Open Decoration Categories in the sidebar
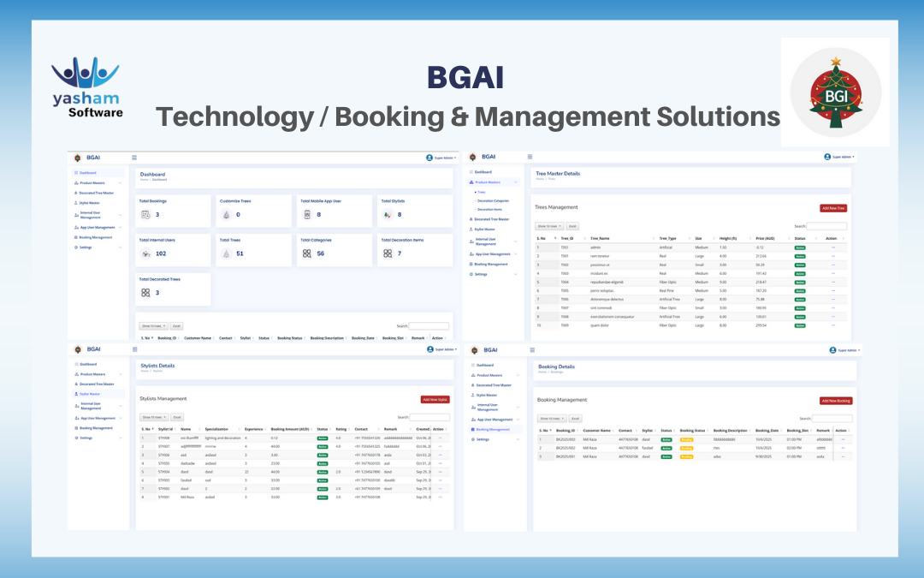 click(492, 200)
